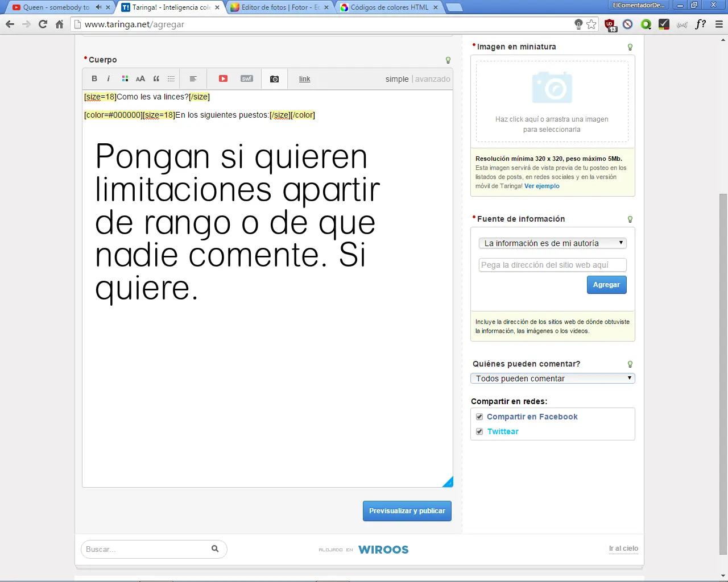The image size is (728, 582).
Task: Open the Wiroos hosting logo link
Action: coord(383,550)
